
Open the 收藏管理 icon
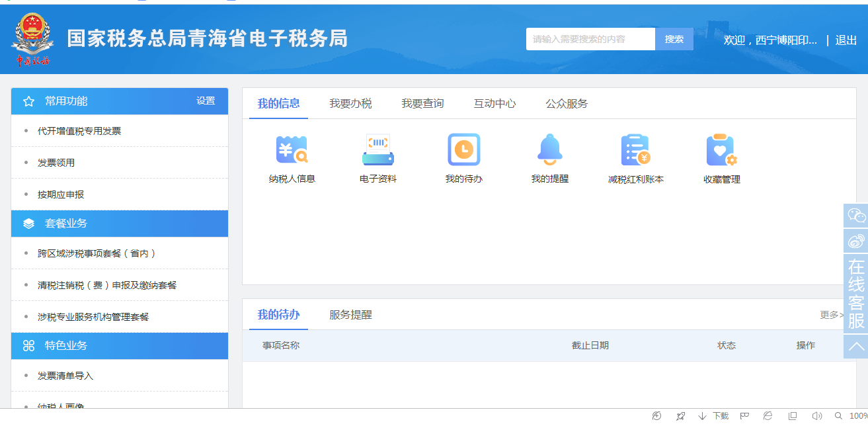[x=721, y=150]
